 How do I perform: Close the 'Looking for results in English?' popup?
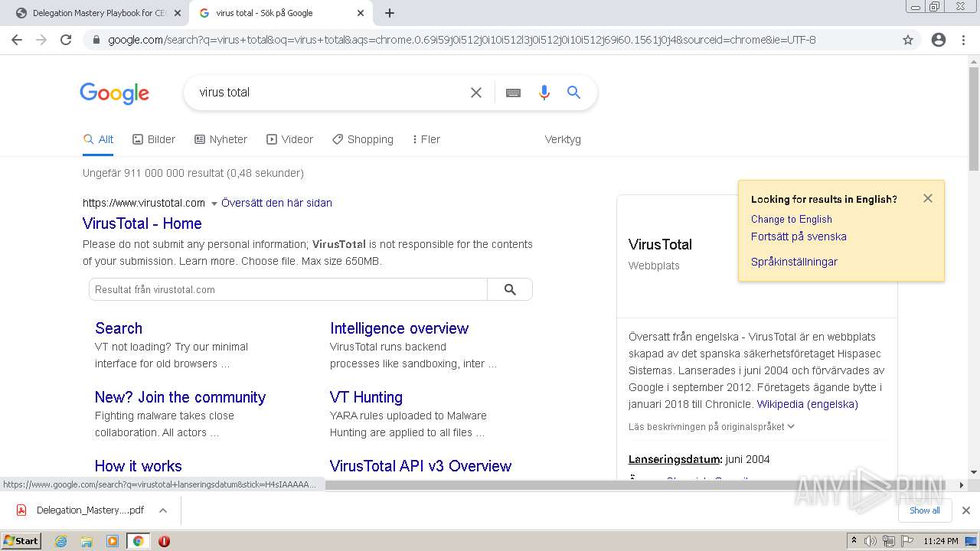[928, 198]
